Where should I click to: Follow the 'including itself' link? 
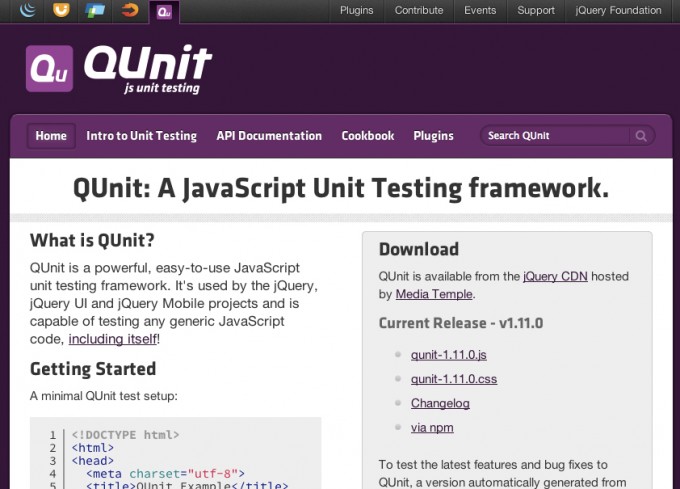pos(113,339)
